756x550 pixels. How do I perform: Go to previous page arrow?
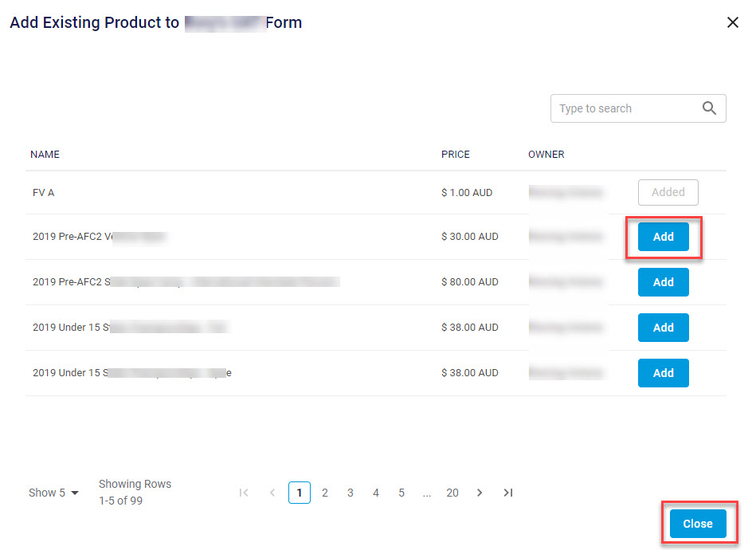[272, 493]
